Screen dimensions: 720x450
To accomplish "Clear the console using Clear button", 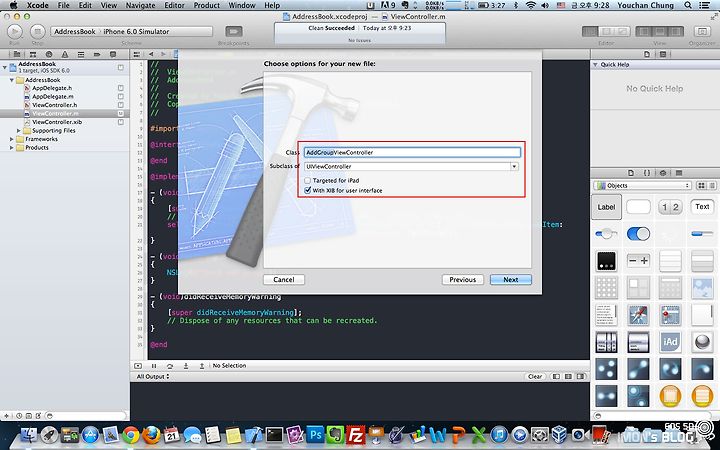I will 535,377.
